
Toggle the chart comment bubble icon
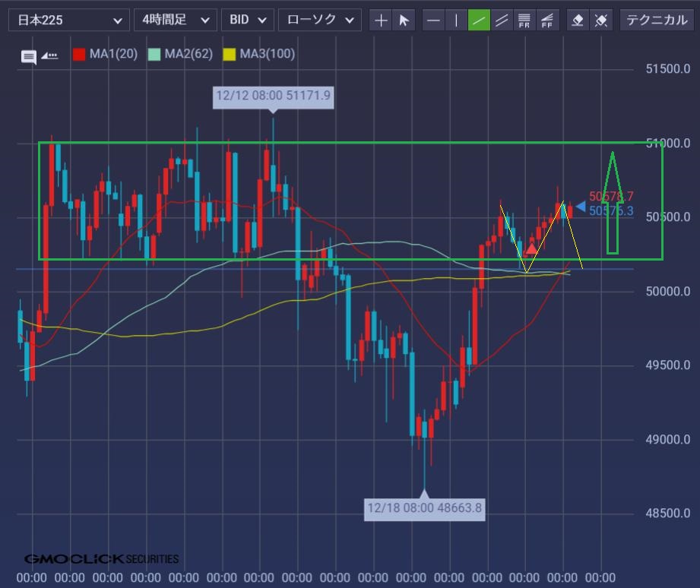[28, 56]
